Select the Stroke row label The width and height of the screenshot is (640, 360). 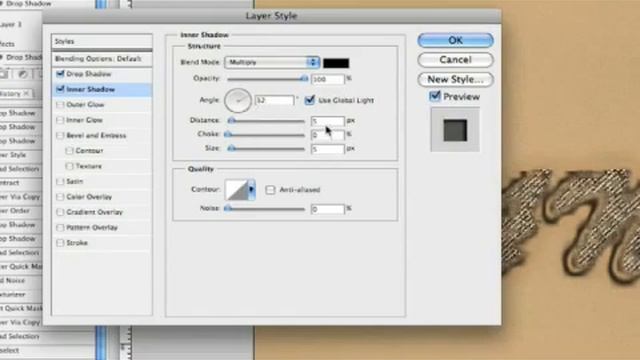pos(77,243)
